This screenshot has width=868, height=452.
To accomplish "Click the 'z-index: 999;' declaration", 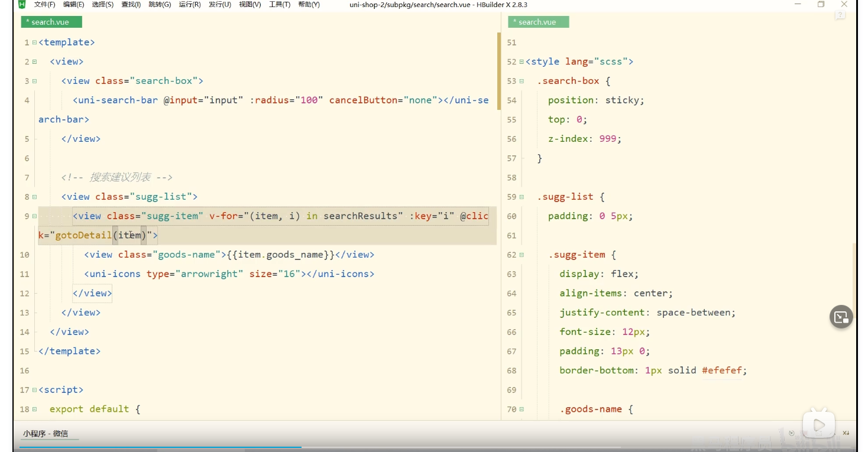I will [x=585, y=139].
